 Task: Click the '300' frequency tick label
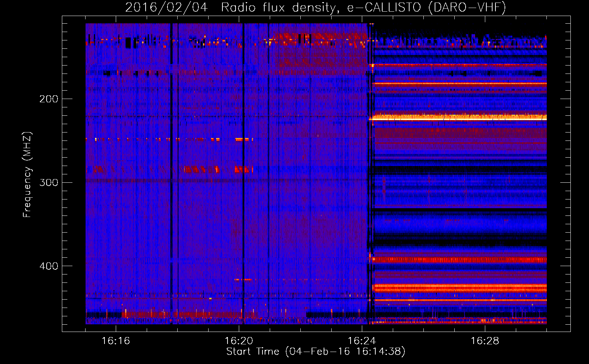point(49,182)
